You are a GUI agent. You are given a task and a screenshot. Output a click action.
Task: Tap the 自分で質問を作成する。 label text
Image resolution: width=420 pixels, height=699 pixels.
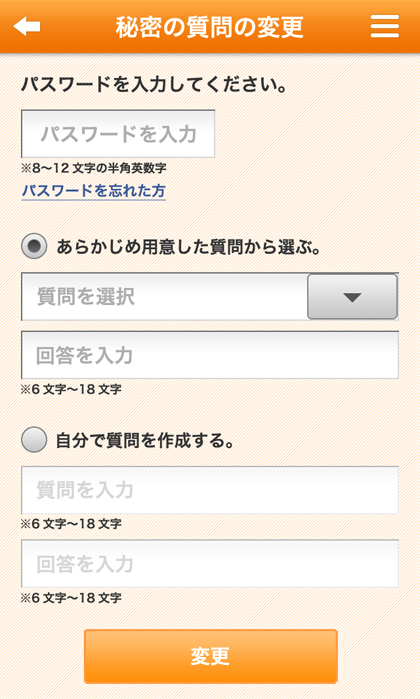(145, 440)
